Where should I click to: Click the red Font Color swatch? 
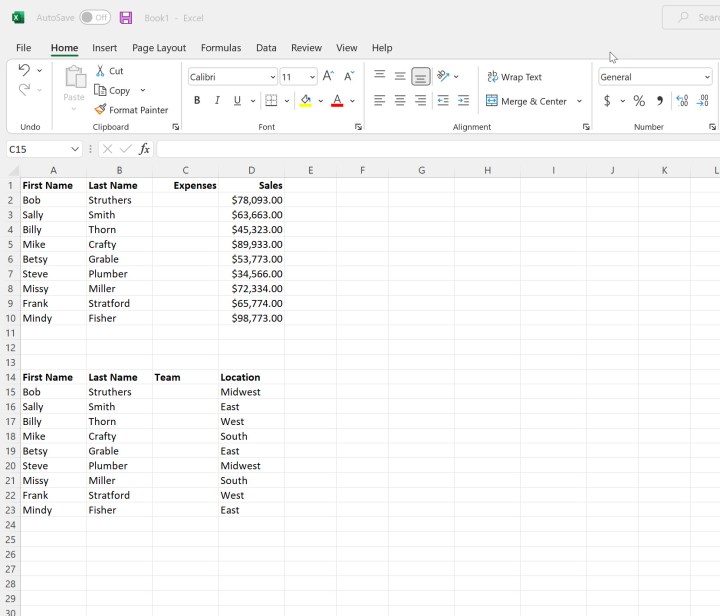coord(337,100)
